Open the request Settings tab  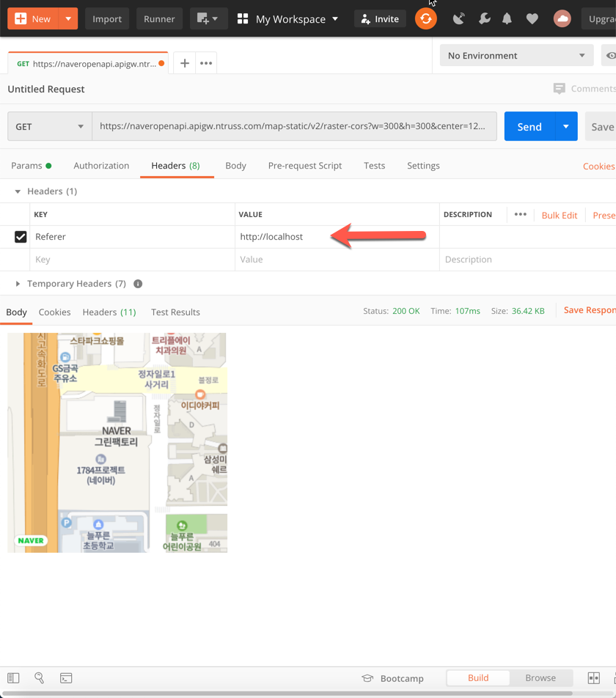423,166
